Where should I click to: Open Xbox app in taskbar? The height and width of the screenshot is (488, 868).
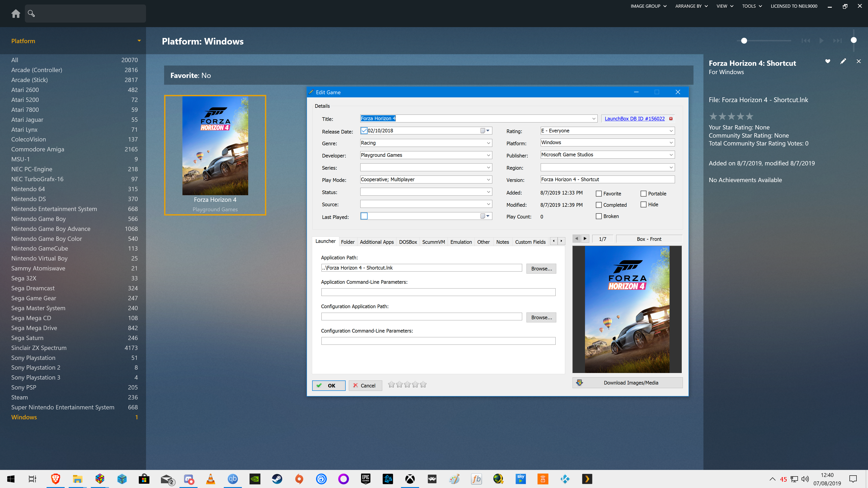tap(410, 479)
